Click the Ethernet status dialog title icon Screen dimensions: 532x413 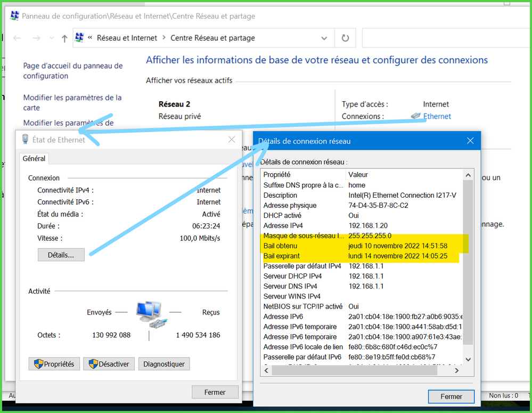point(25,139)
